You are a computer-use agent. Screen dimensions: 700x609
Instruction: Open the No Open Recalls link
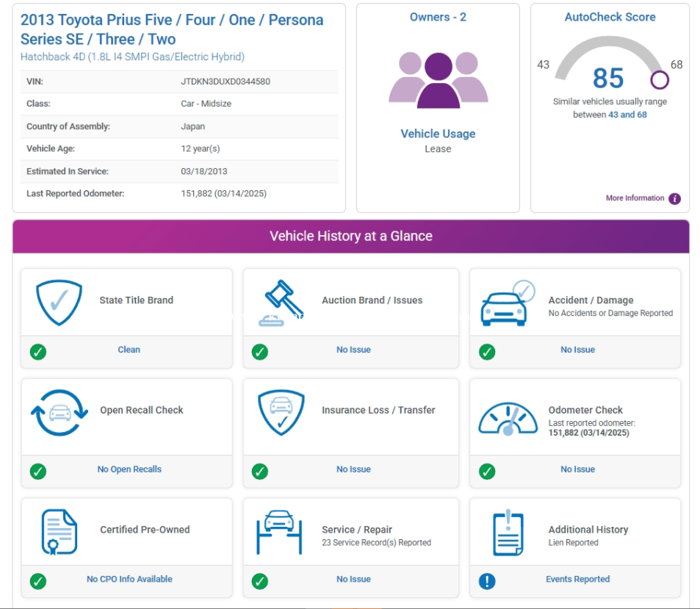point(129,469)
